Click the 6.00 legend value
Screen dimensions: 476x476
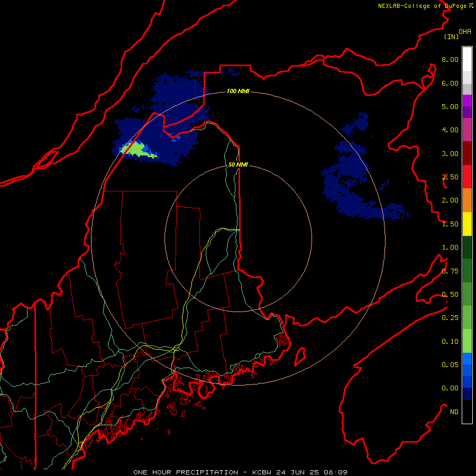tap(450, 83)
